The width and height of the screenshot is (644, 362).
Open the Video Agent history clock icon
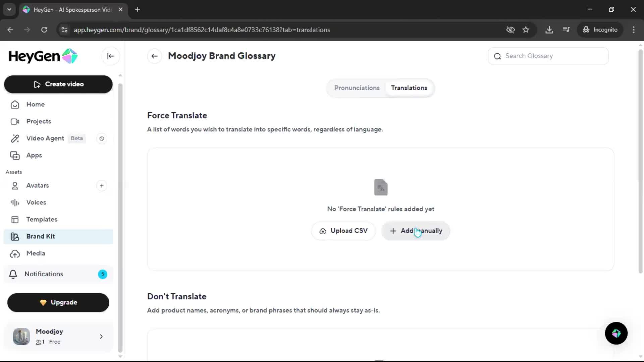pos(102,138)
